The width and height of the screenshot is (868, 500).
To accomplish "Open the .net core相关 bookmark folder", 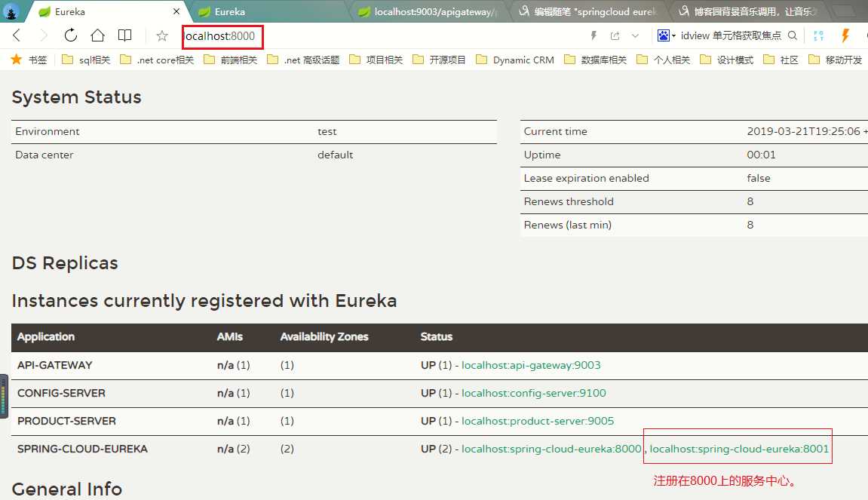I will coord(157,60).
